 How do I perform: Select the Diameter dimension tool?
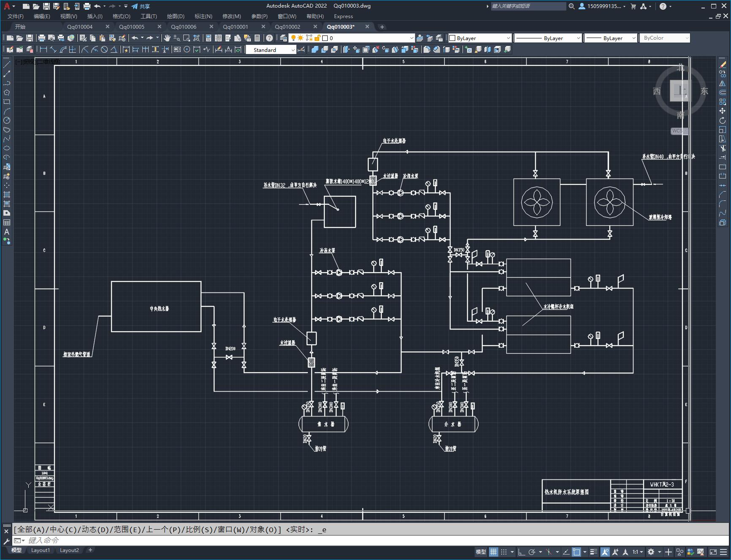(104, 49)
